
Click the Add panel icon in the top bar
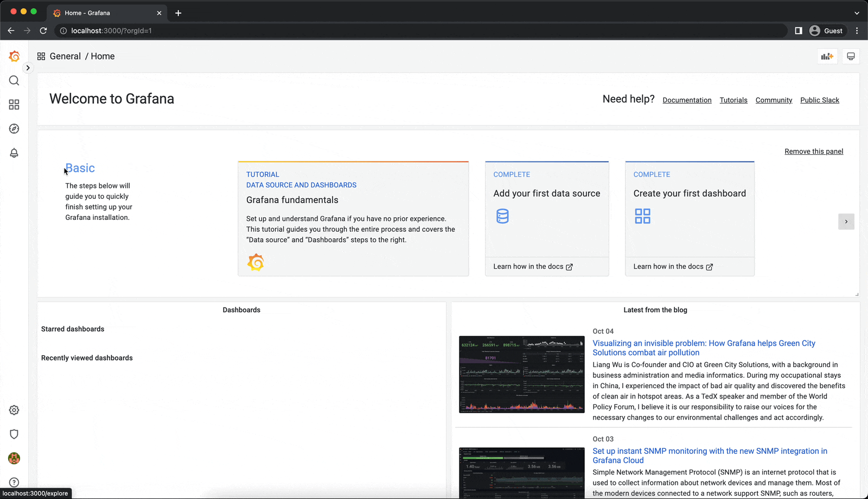[x=827, y=56]
